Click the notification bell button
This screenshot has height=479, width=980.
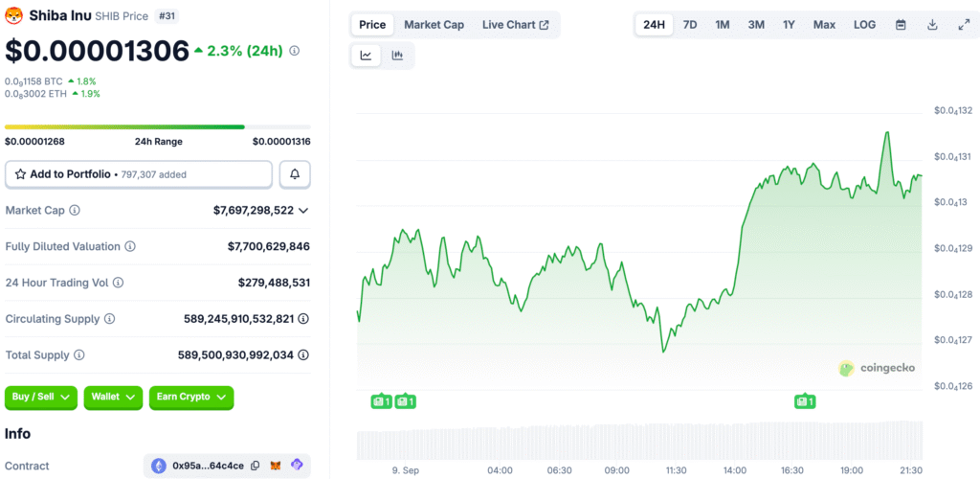[x=295, y=174]
